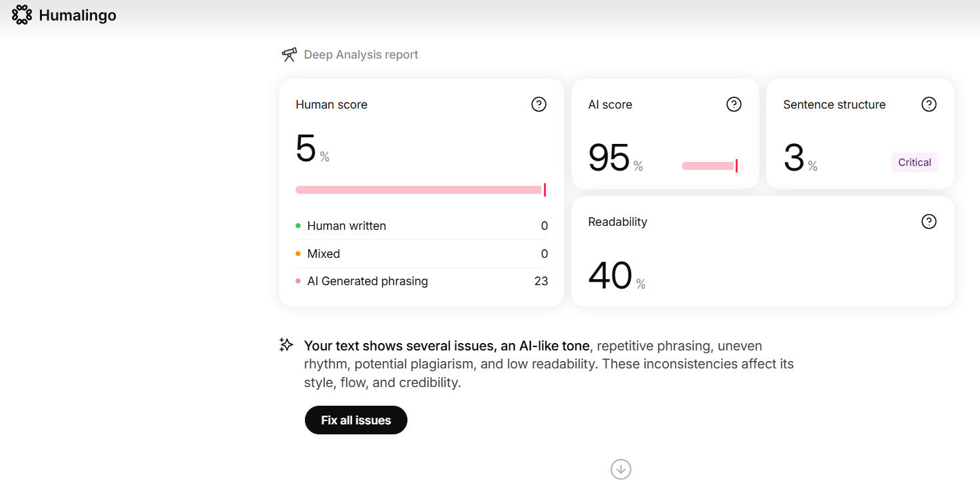Click the telescope Deep Analysis icon

[289, 55]
